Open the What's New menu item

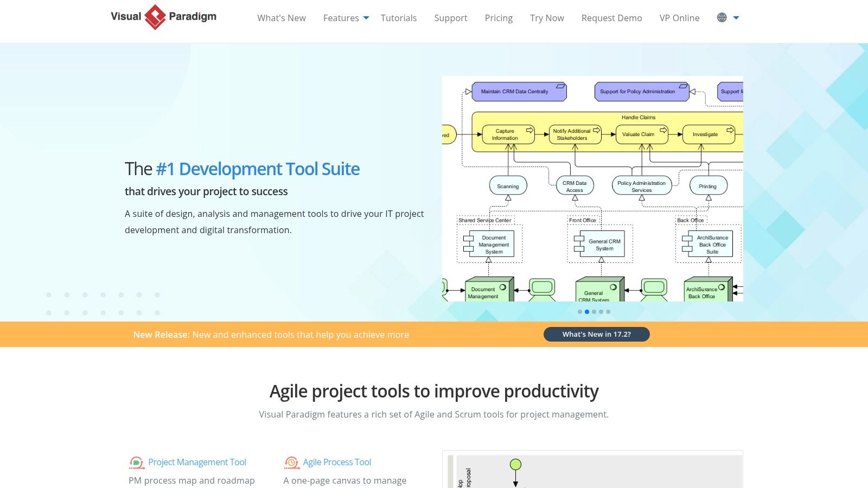282,18
